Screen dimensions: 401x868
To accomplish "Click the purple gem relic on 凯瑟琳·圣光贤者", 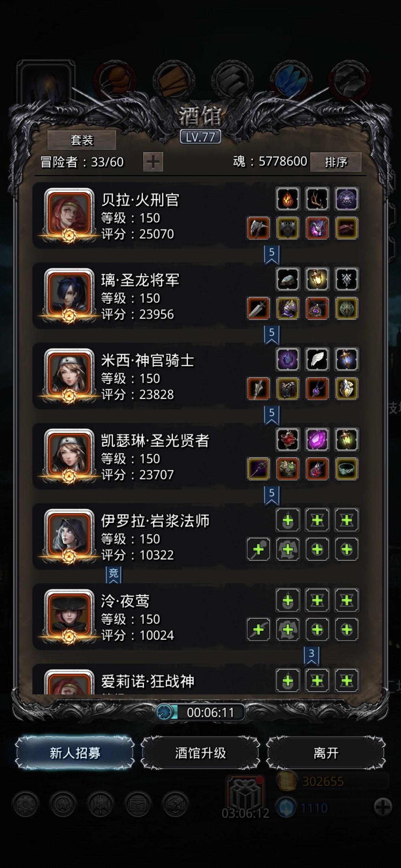I will tap(317, 440).
